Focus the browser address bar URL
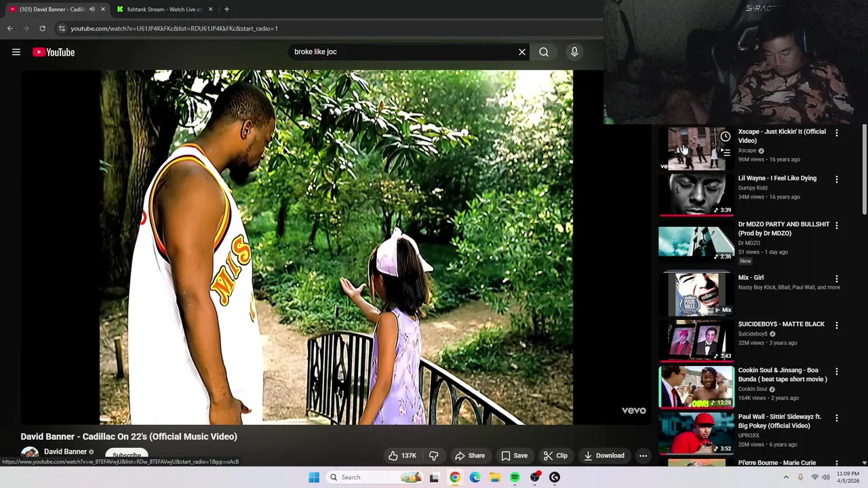Image resolution: width=868 pixels, height=488 pixels. [174, 28]
